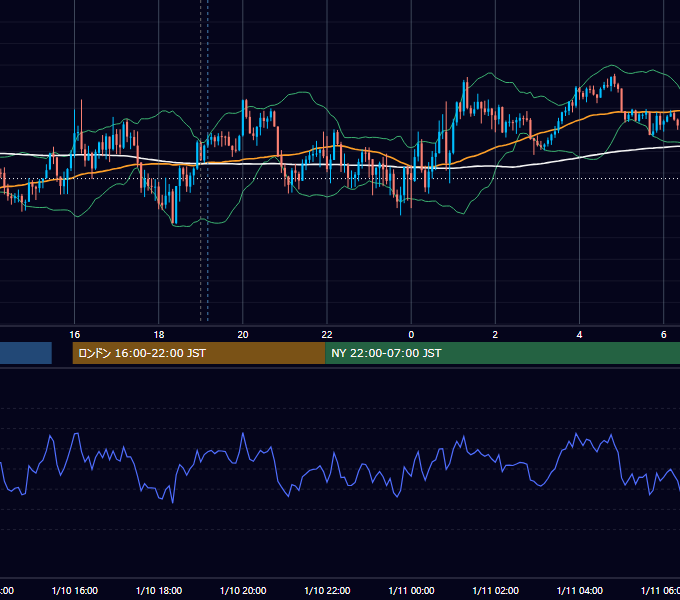Click the 18 hour label on price chart axis

coord(159,335)
